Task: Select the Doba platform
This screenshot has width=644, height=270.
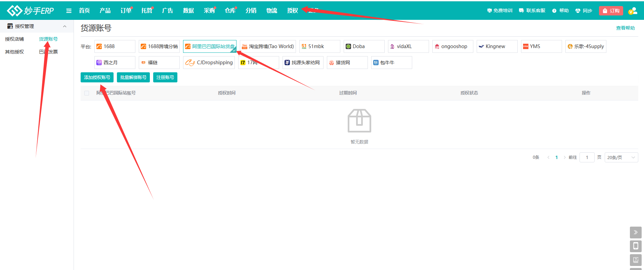Action: coord(364,46)
